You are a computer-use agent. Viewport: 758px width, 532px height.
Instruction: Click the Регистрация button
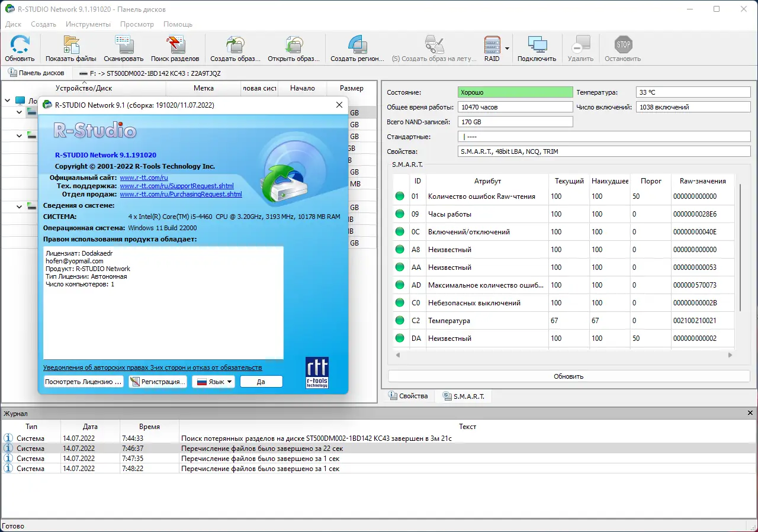(x=158, y=382)
